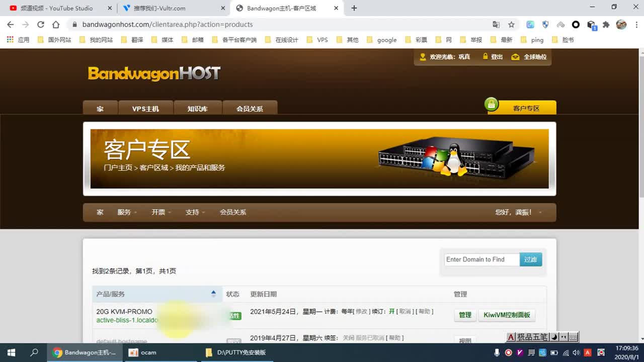The height and width of the screenshot is (362, 644).
Task: Expand the 服务 dropdown menu
Action: tap(127, 212)
